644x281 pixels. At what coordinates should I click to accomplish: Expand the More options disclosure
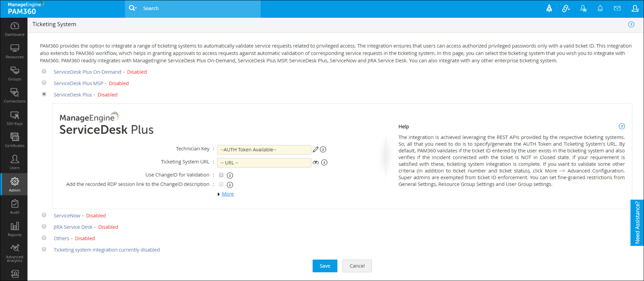[228, 194]
